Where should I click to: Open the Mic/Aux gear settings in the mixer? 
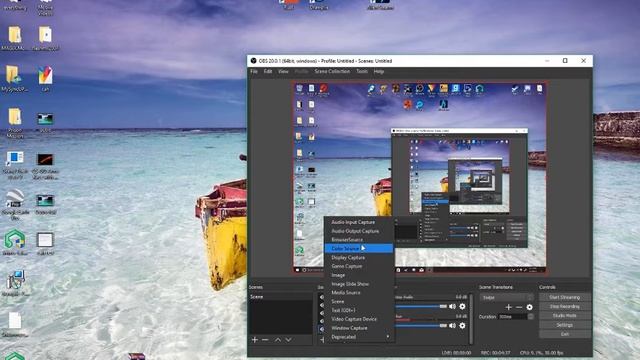tap(462, 325)
